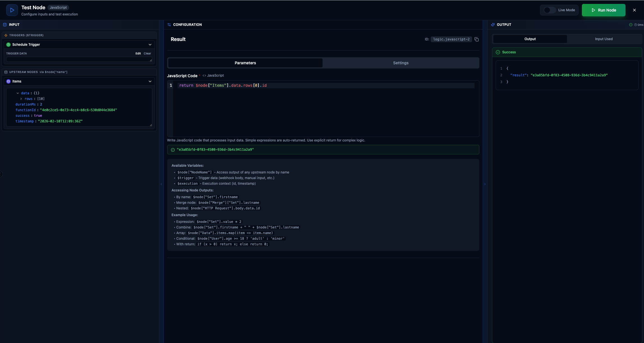This screenshot has height=343, width=644.
Task: Click the copy node ID icon
Action: 477,39
